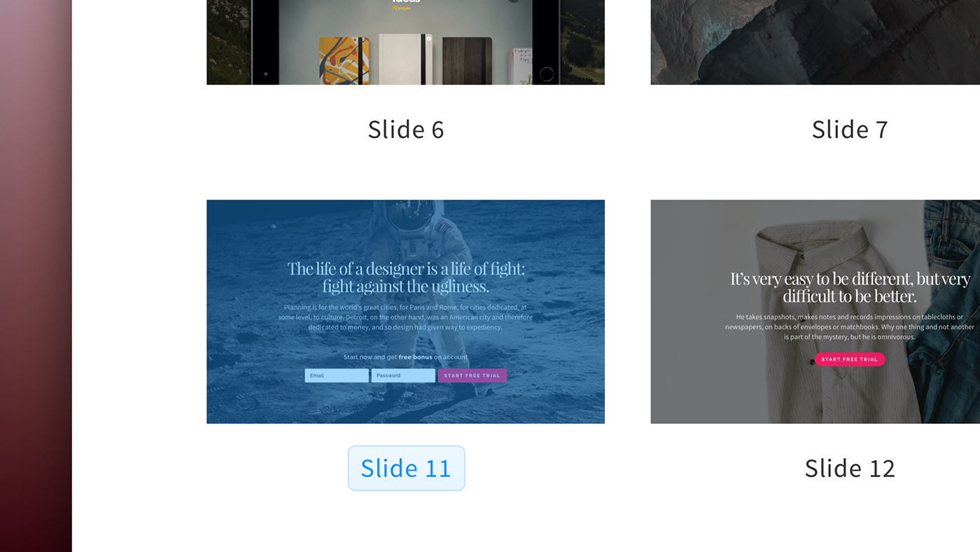Click the pink START FREE TRIAL button
The height and width of the screenshot is (552, 980).
(x=850, y=359)
